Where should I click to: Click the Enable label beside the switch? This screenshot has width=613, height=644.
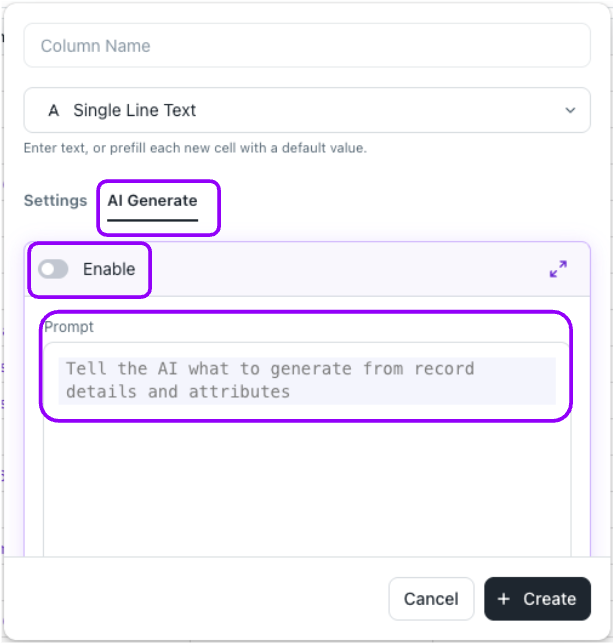coord(109,269)
